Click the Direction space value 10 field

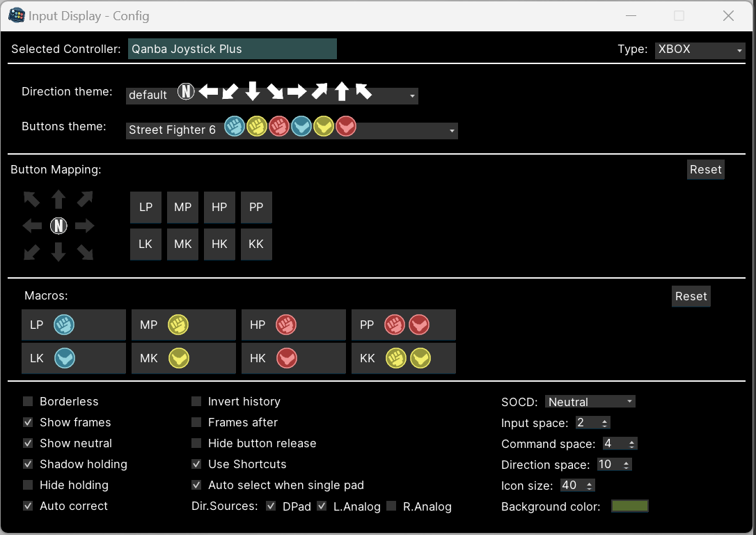(609, 465)
